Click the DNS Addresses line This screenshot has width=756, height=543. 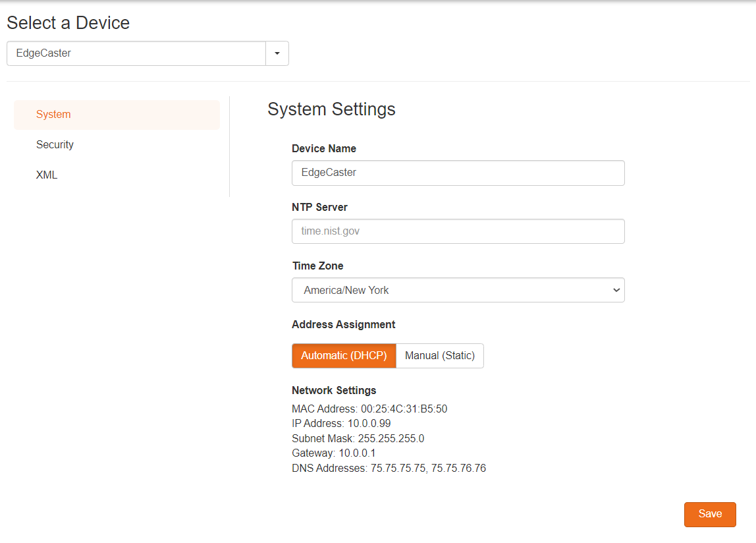click(x=389, y=468)
